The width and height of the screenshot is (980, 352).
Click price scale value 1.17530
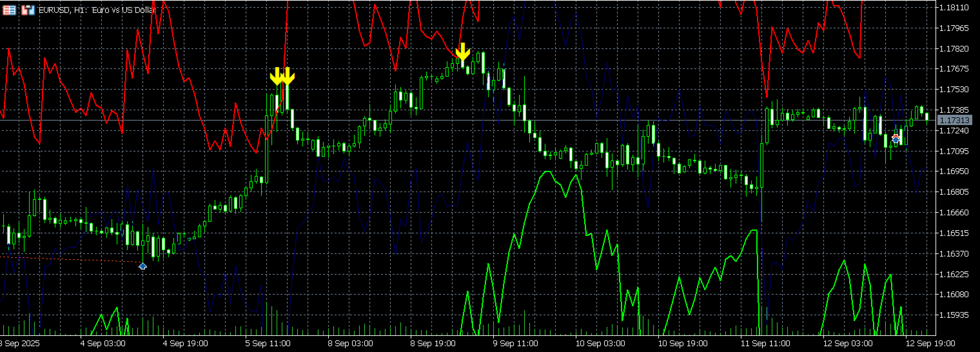click(x=955, y=90)
